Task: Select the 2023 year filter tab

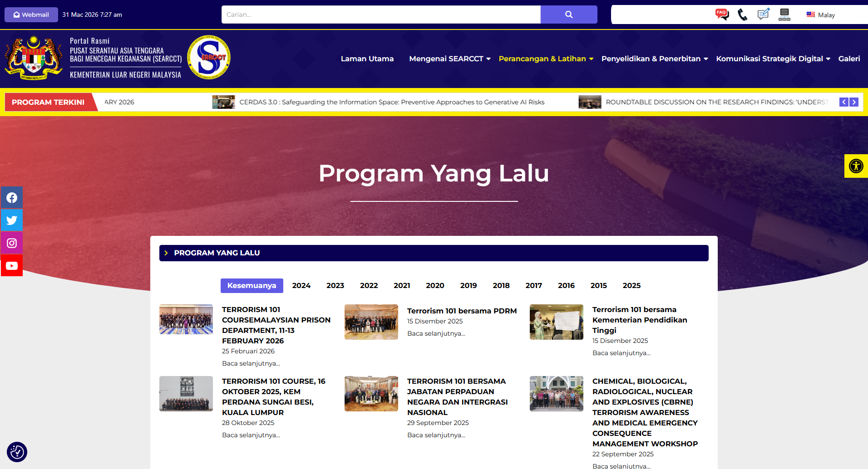Action: click(335, 286)
